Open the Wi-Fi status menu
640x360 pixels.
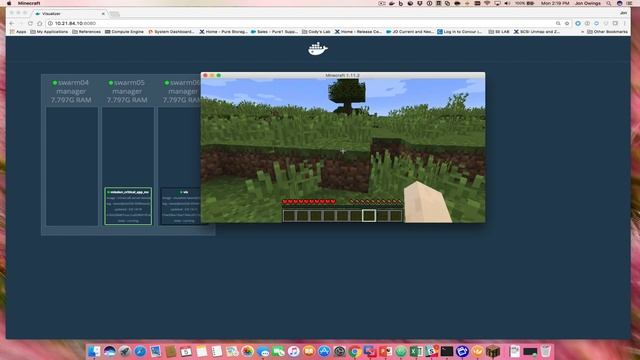pos(487,3)
